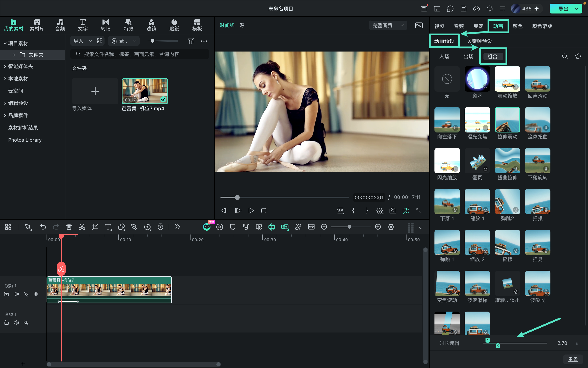
Task: Click the filter funnel icon in media panel
Action: [191, 41]
